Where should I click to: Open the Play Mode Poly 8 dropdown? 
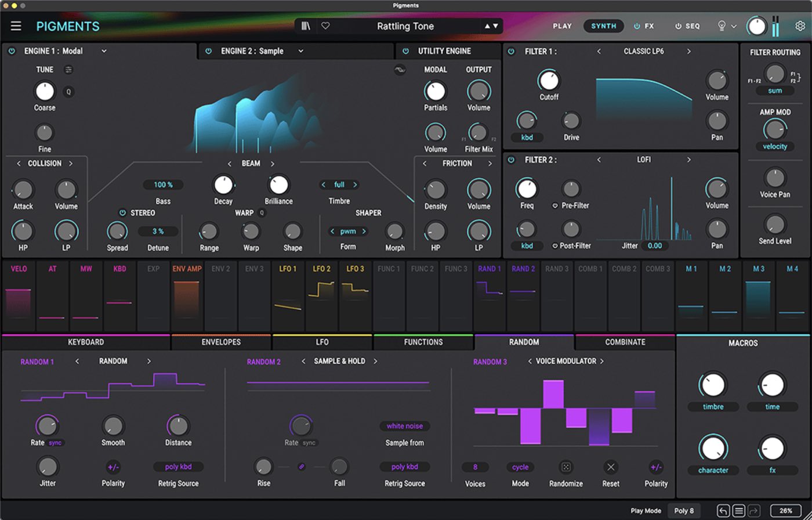(683, 511)
